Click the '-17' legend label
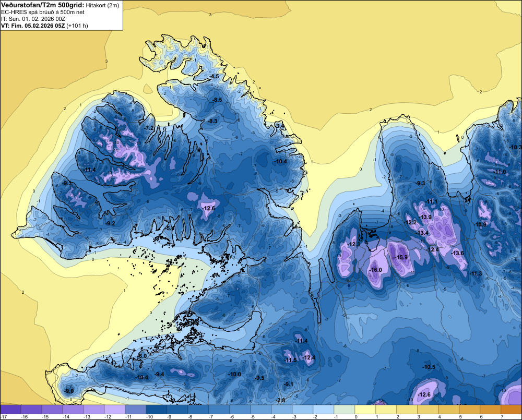The width and height of the screenshot is (522, 420). point(4,417)
